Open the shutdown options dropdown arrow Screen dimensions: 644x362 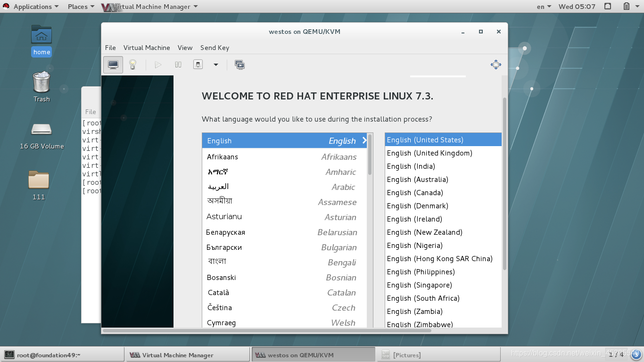coord(216,65)
